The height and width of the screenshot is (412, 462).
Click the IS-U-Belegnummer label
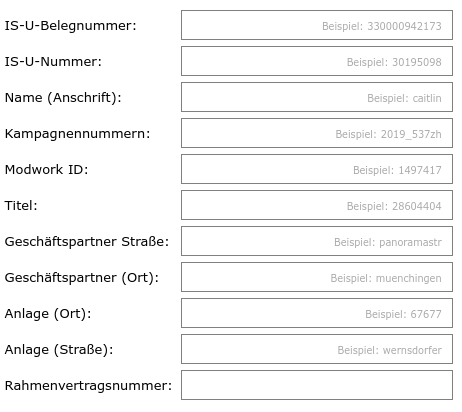click(70, 26)
